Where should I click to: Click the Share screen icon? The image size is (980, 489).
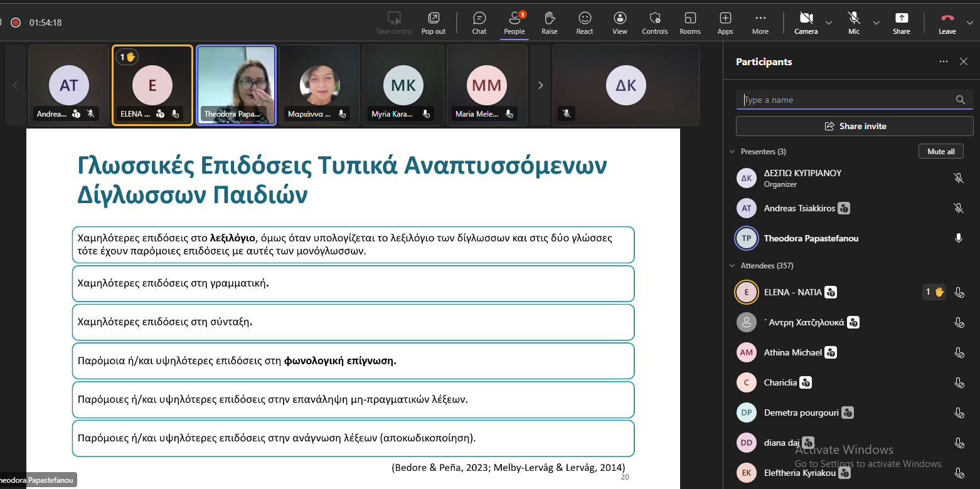click(x=902, y=23)
